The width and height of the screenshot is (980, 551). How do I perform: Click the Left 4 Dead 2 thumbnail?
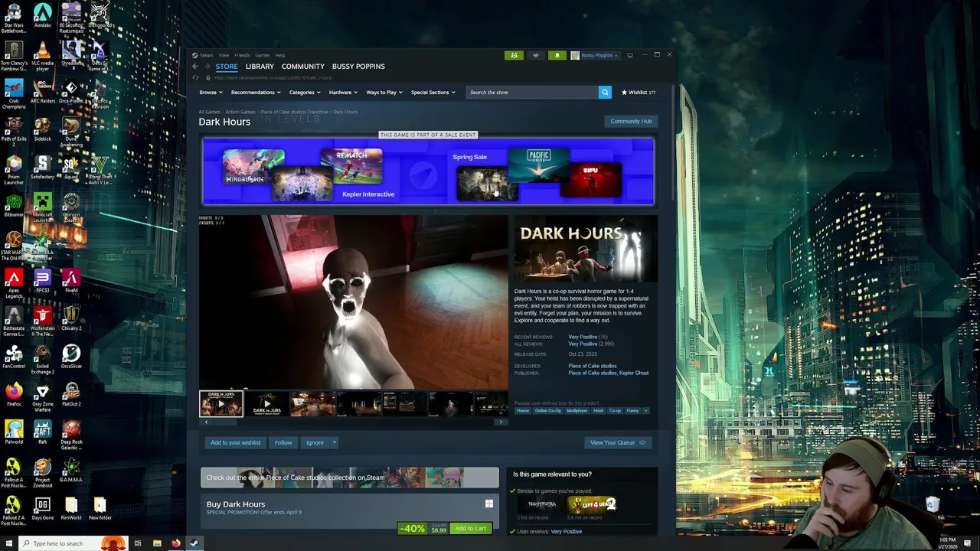592,504
